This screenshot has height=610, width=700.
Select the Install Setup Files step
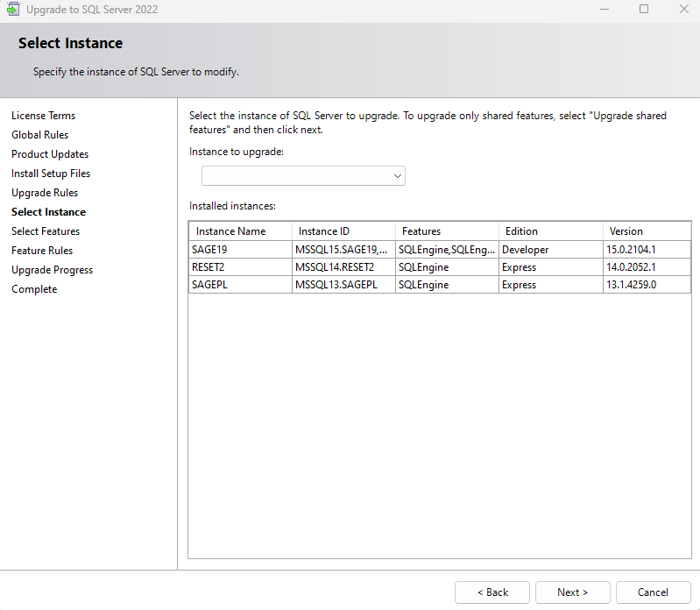click(51, 174)
